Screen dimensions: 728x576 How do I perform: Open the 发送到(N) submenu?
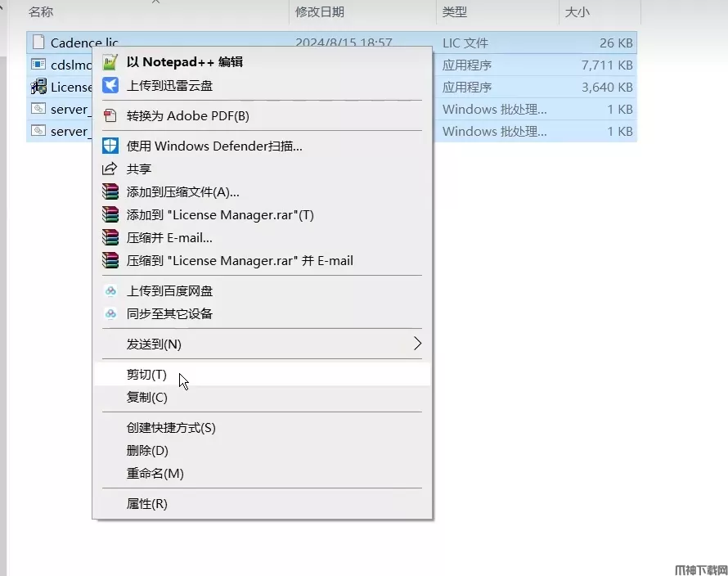tap(262, 344)
